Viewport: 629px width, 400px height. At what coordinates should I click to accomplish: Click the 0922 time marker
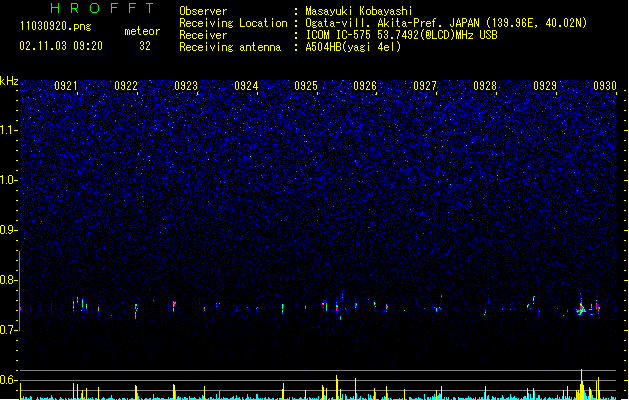[x=126, y=86]
